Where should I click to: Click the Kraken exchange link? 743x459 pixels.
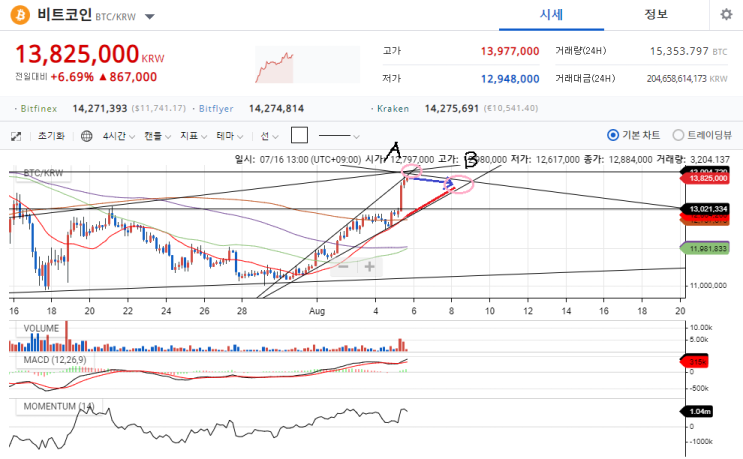click(x=393, y=108)
